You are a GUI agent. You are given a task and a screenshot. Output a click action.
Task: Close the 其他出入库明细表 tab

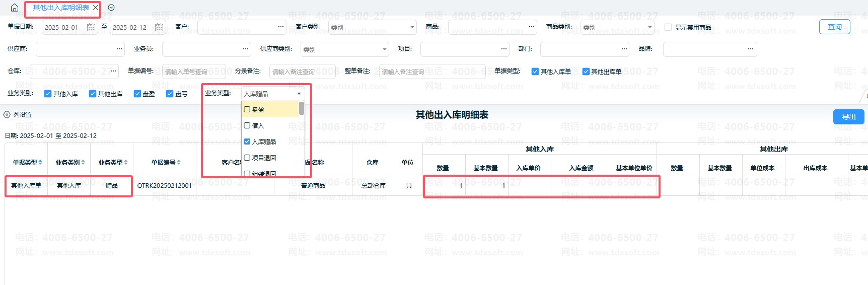coord(96,8)
